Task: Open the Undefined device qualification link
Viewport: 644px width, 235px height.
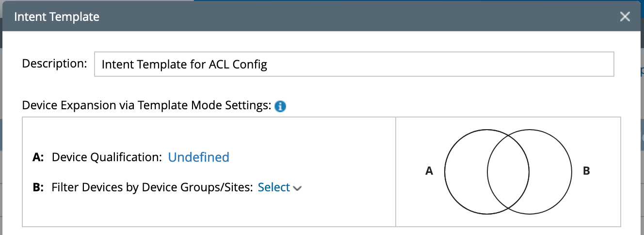Action: (x=198, y=157)
